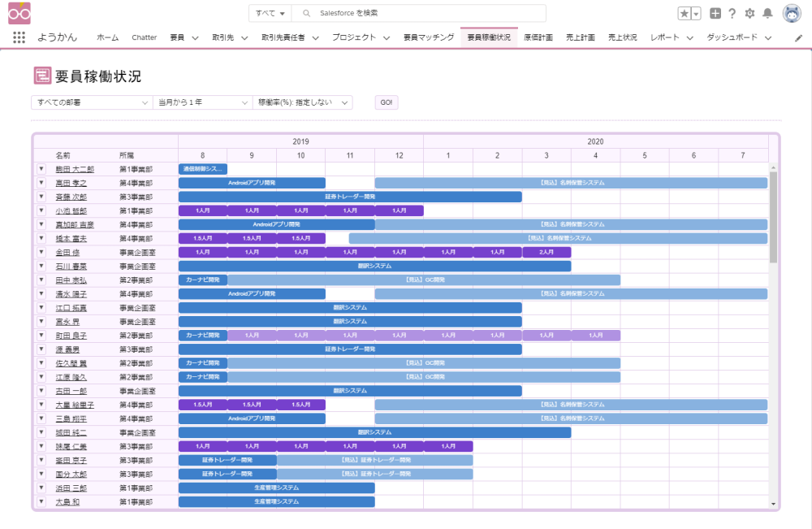
Task: Open the 当月から１年 period dropdown
Action: pyautogui.click(x=203, y=102)
